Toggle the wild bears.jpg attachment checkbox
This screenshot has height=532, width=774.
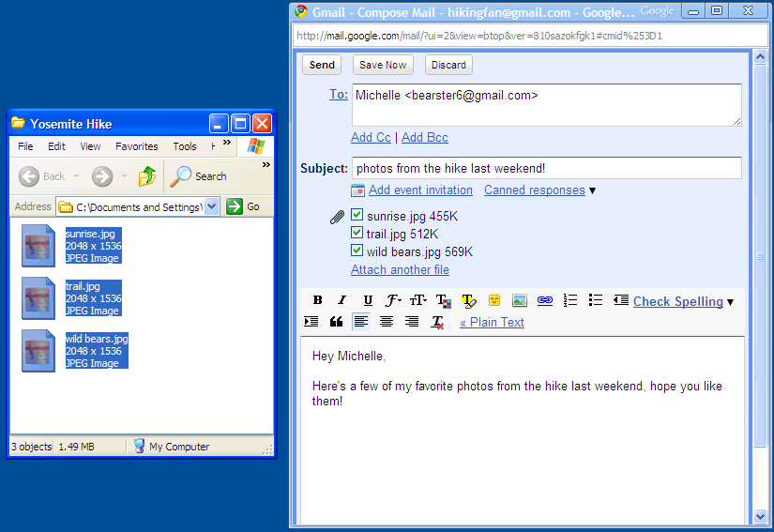pyautogui.click(x=357, y=251)
